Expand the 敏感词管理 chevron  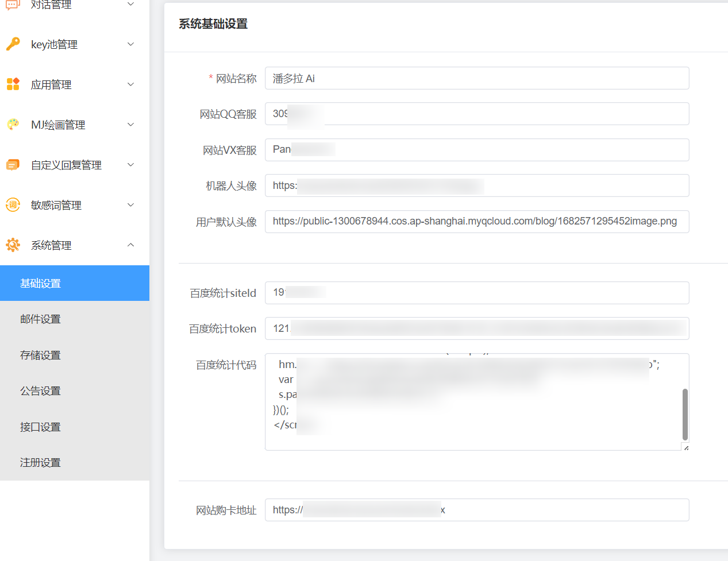pos(130,205)
